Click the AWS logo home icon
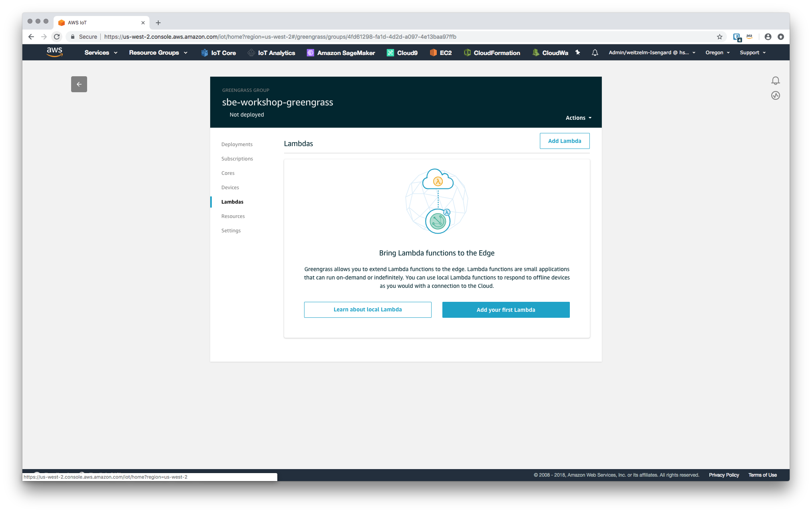Viewport: 812px width, 513px height. coord(55,52)
